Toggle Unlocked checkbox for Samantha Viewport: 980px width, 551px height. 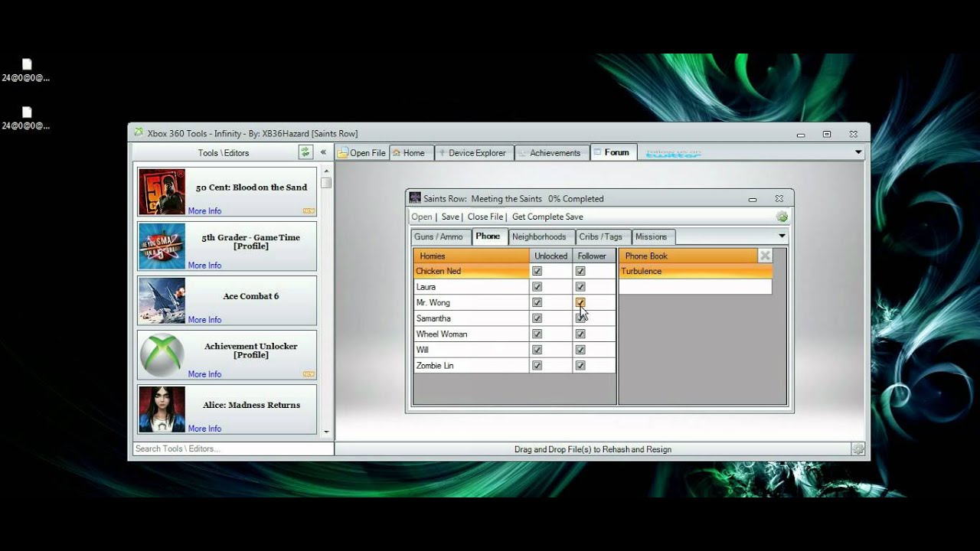tap(537, 318)
